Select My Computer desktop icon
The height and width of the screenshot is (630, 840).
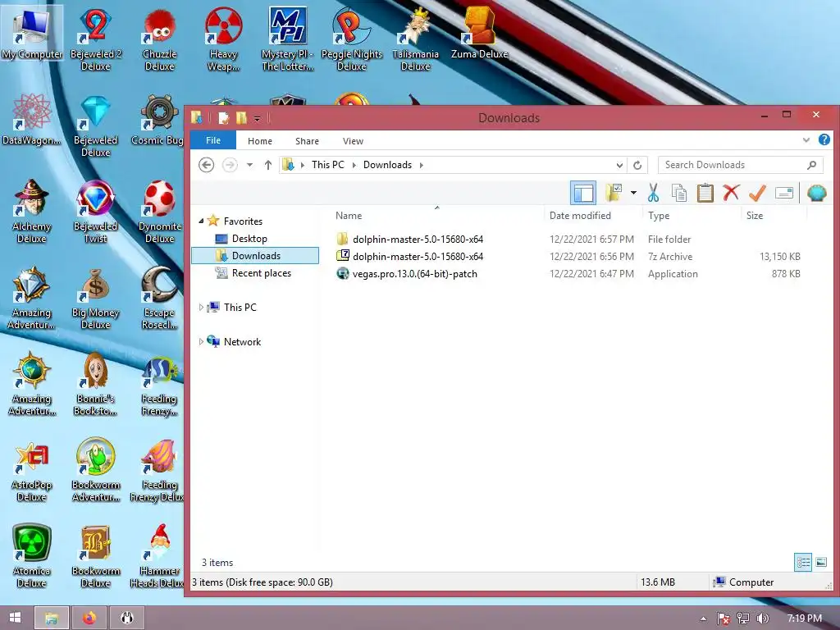click(32, 33)
